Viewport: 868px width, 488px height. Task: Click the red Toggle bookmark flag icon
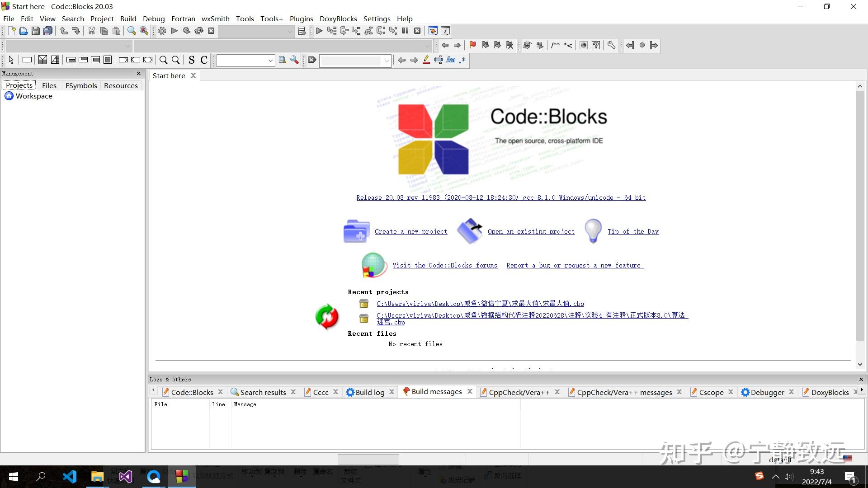pos(472,45)
